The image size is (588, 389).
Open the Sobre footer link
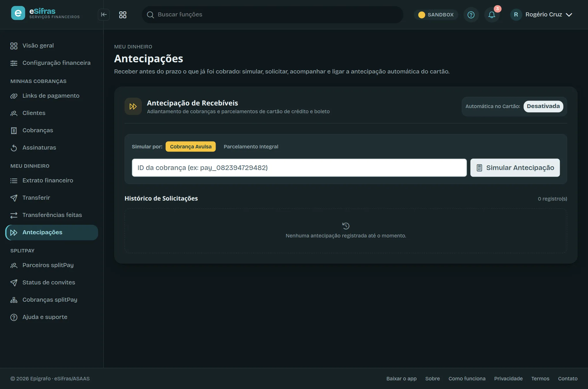pos(433,379)
